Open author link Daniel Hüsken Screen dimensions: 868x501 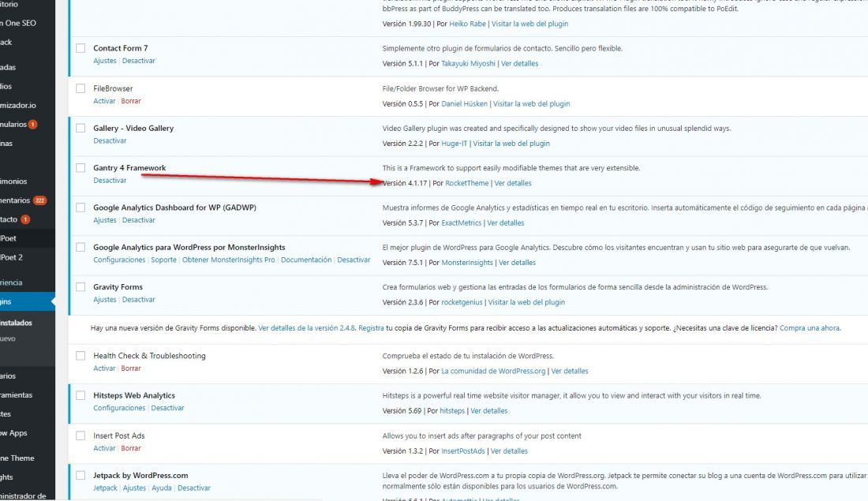[x=465, y=104]
